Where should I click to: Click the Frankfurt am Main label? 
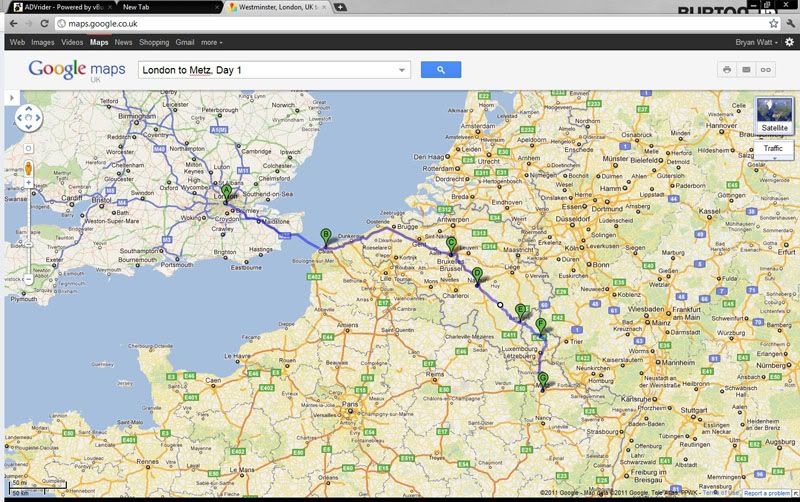687,313
